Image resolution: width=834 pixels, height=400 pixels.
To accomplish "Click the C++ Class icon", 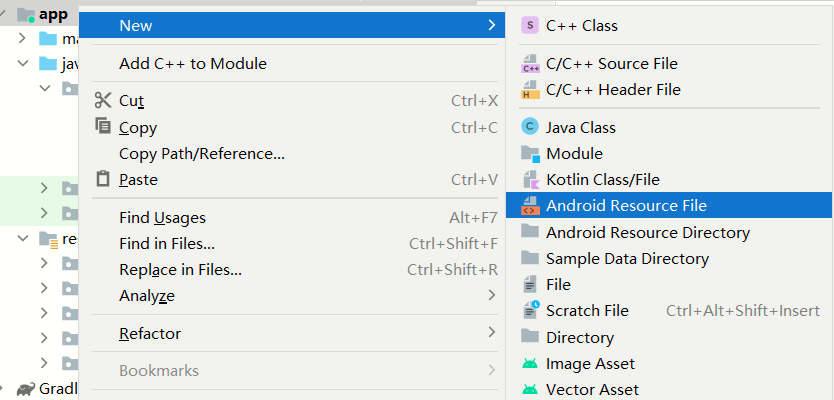I will pyautogui.click(x=530, y=26).
